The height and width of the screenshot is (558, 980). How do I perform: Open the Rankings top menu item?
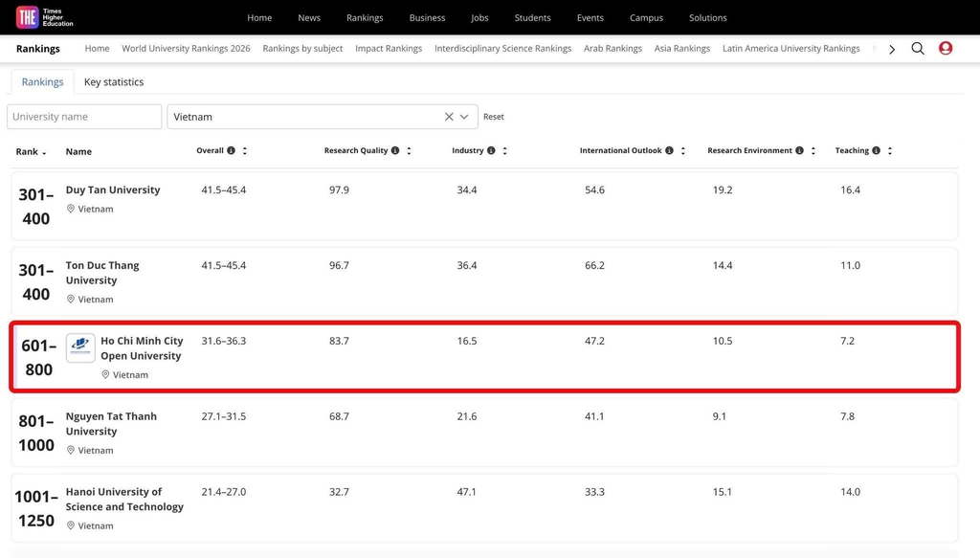pyautogui.click(x=365, y=17)
